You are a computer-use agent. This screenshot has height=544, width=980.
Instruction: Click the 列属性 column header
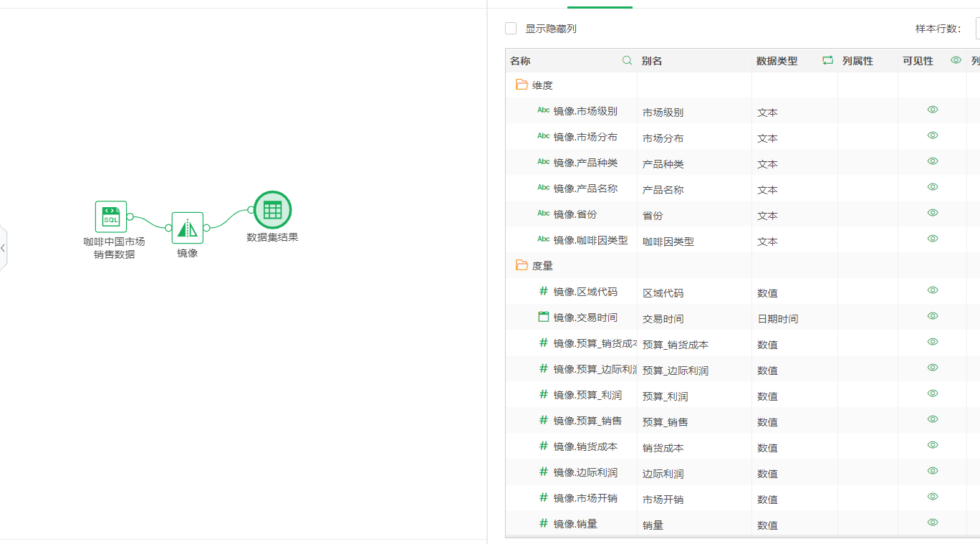pos(857,62)
